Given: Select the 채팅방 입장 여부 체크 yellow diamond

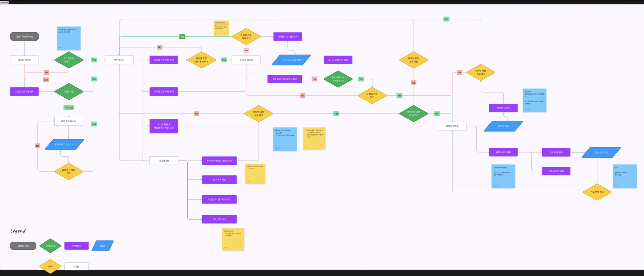Looking at the screenshot, I should pyautogui.click(x=258, y=114).
